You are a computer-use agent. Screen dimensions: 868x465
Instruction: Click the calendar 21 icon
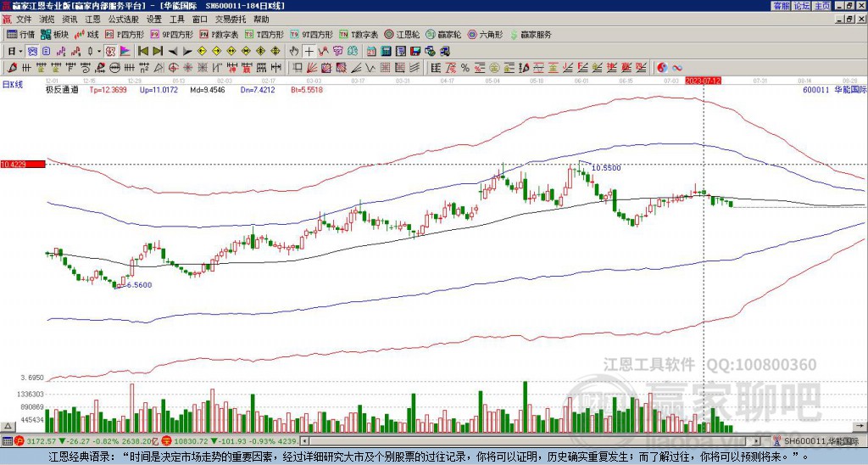click(x=371, y=52)
